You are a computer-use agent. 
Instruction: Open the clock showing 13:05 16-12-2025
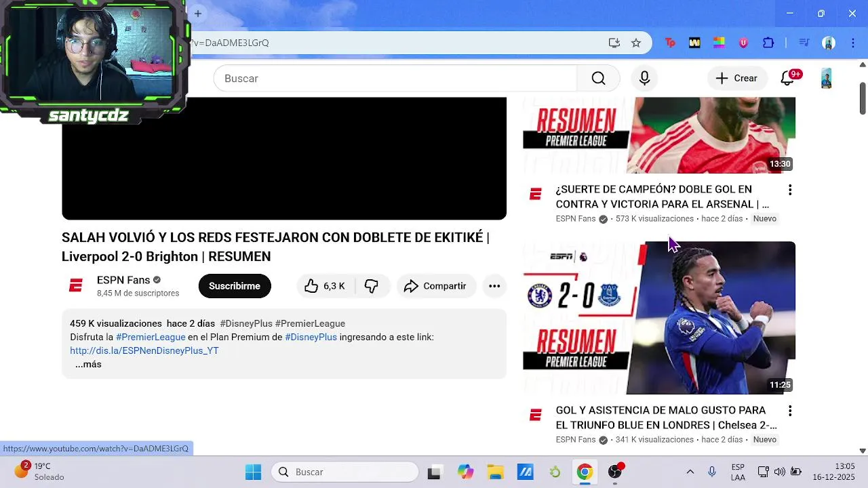tap(835, 472)
